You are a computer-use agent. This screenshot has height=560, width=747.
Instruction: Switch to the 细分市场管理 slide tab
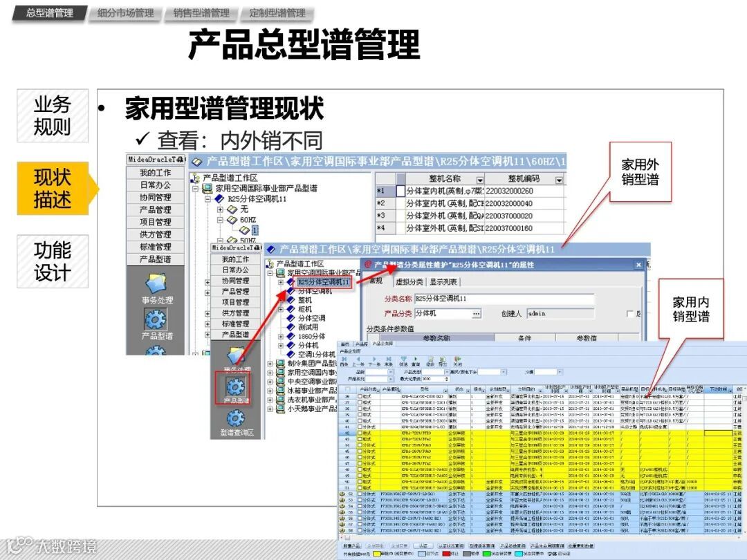click(125, 13)
